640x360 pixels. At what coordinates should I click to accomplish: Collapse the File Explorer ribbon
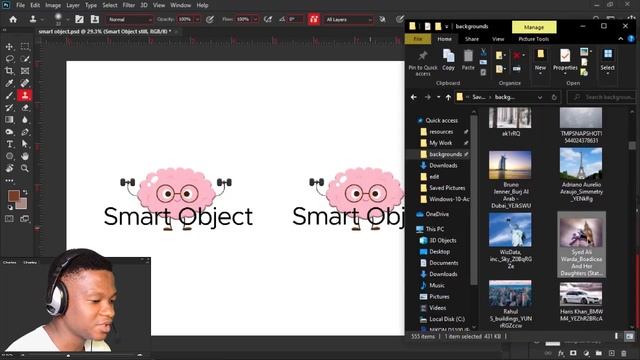coord(621,39)
